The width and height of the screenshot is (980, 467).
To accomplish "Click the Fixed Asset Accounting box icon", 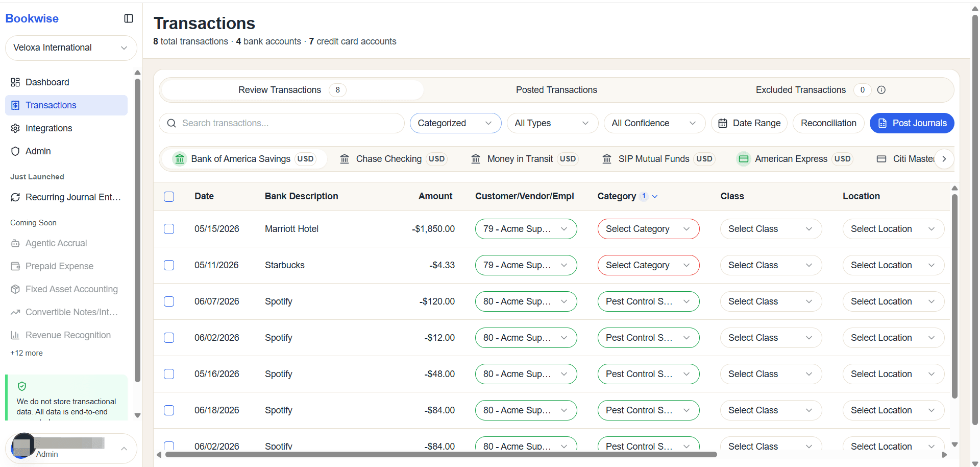I will click(x=15, y=289).
